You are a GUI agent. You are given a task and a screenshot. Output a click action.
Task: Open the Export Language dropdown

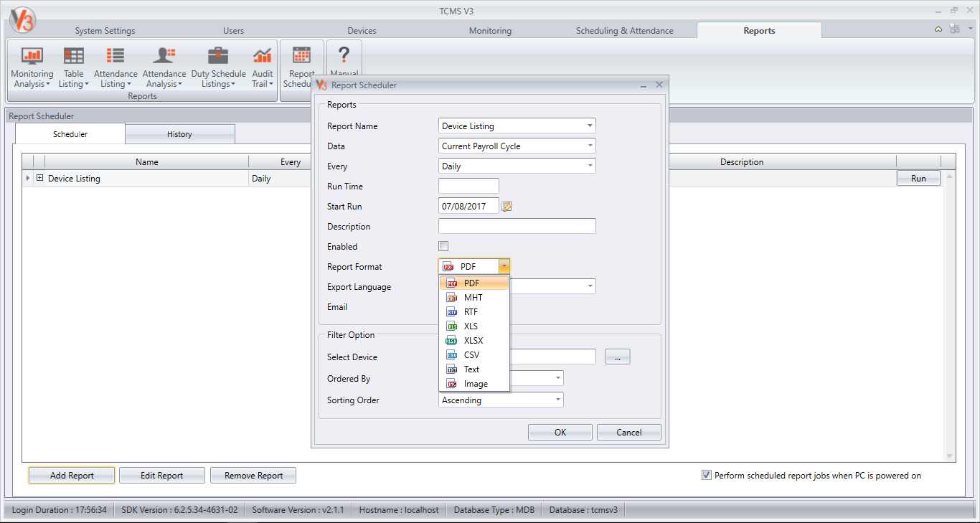click(590, 286)
